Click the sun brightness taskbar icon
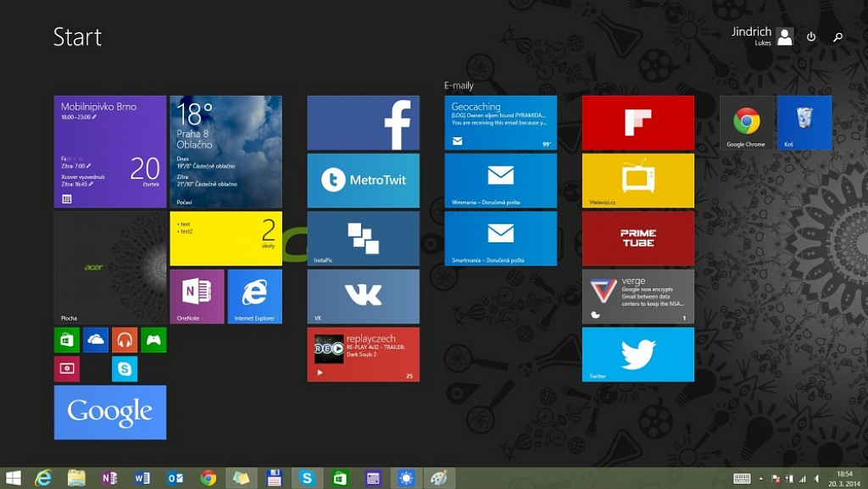Image resolution: width=868 pixels, height=489 pixels. click(406, 478)
